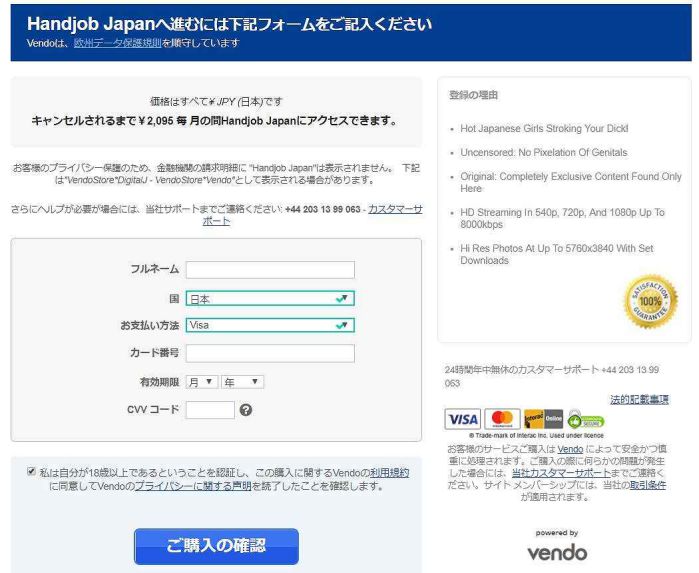
Task: Click the 価格はすべて¥JPY text
Action: pos(216,102)
